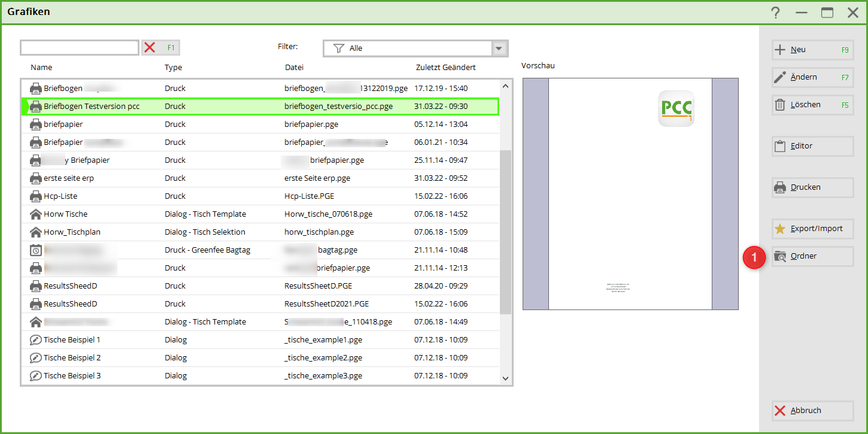The width and height of the screenshot is (868, 434).
Task: Click the pencil icon beside Tische Beispiel 1
Action: click(x=35, y=339)
